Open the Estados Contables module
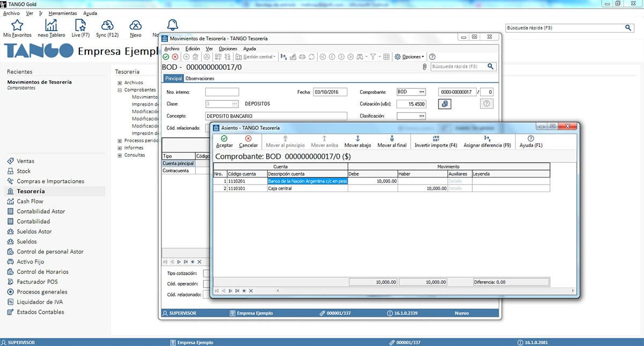Viewport: 644px width, 346px height. 40,312
